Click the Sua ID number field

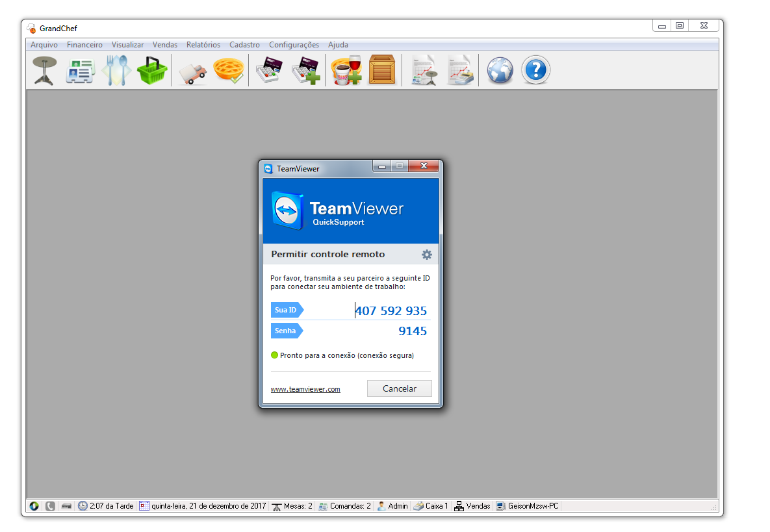click(x=391, y=310)
